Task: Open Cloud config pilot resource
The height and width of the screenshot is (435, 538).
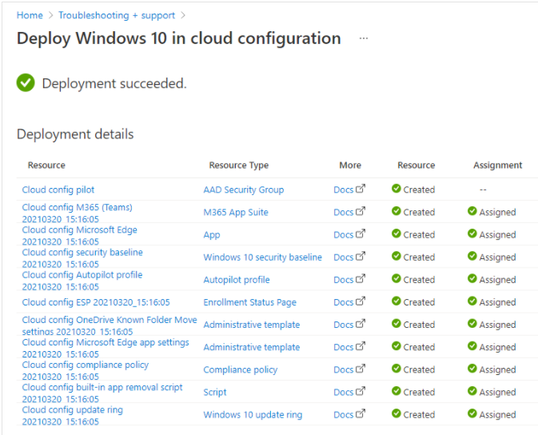Action: point(58,190)
